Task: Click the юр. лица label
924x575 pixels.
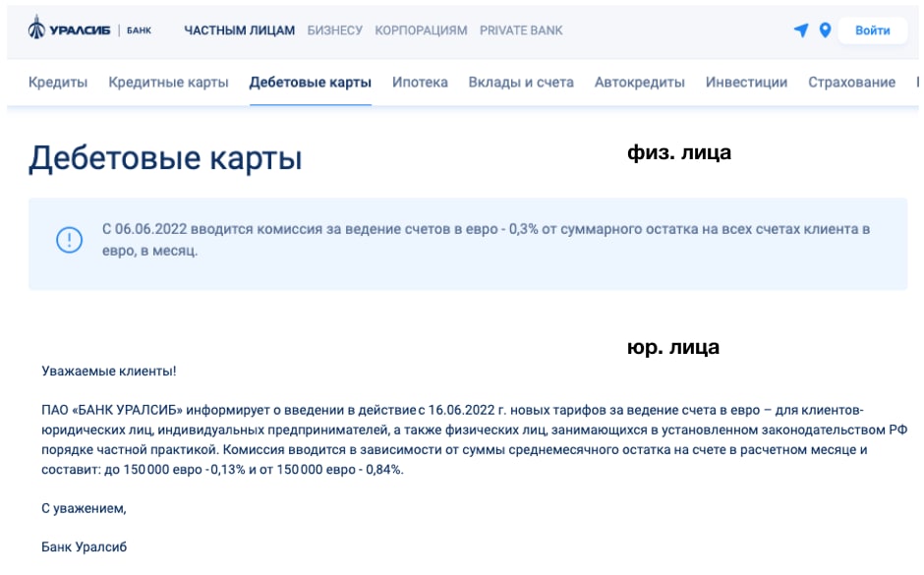Action: (673, 348)
